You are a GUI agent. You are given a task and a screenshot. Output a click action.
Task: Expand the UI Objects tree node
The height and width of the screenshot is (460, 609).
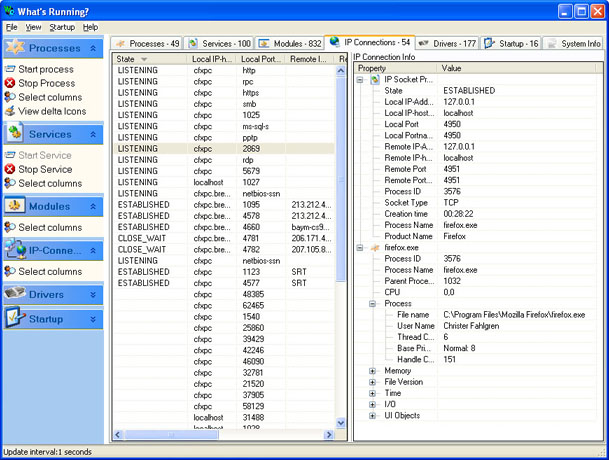pos(373,415)
